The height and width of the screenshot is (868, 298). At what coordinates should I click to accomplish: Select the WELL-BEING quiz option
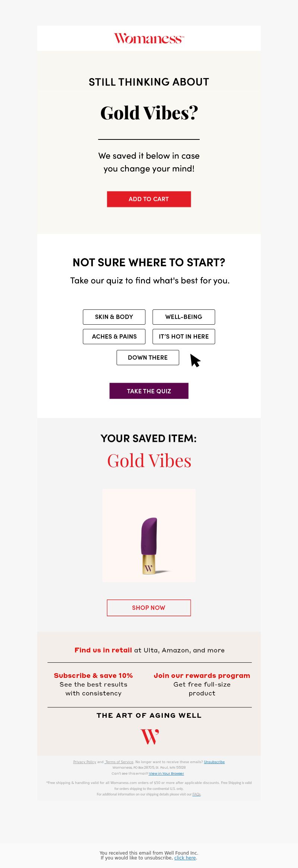[x=184, y=317]
